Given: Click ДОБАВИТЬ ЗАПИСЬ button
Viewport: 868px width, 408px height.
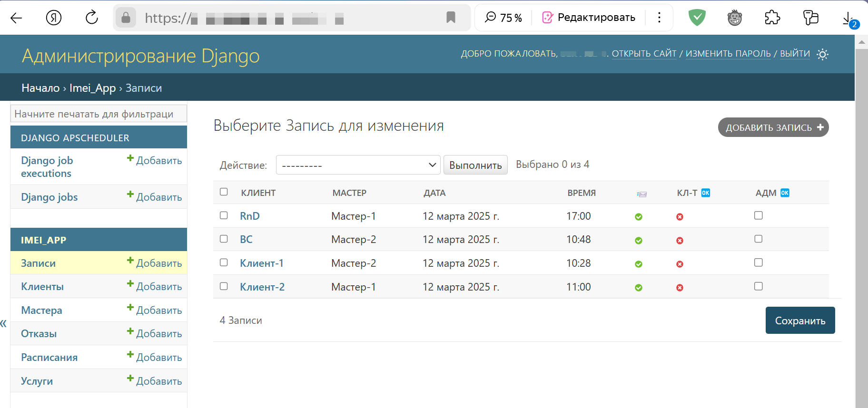Looking at the screenshot, I should pyautogui.click(x=773, y=127).
